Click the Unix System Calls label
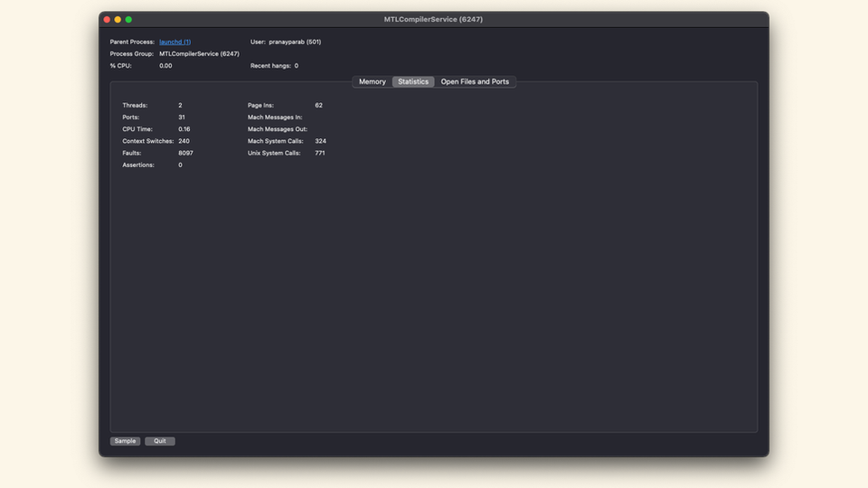Screen dimensions: 868x488 (x=274, y=154)
